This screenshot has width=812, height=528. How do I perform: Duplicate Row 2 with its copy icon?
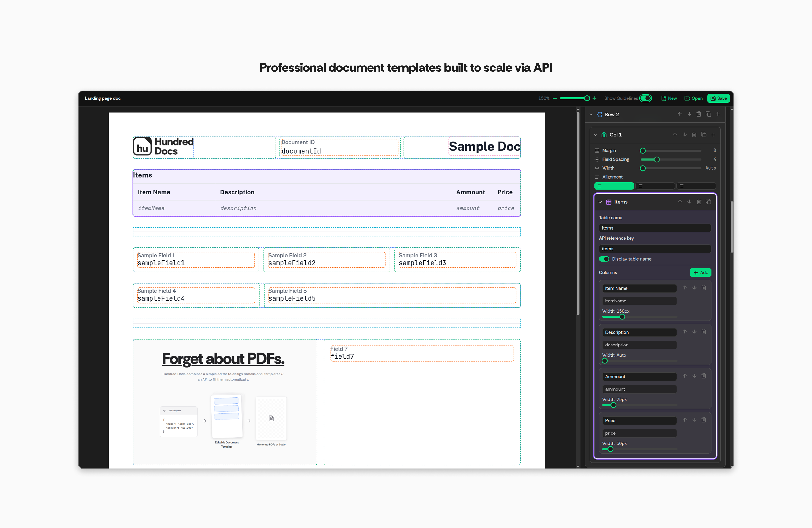(x=709, y=114)
